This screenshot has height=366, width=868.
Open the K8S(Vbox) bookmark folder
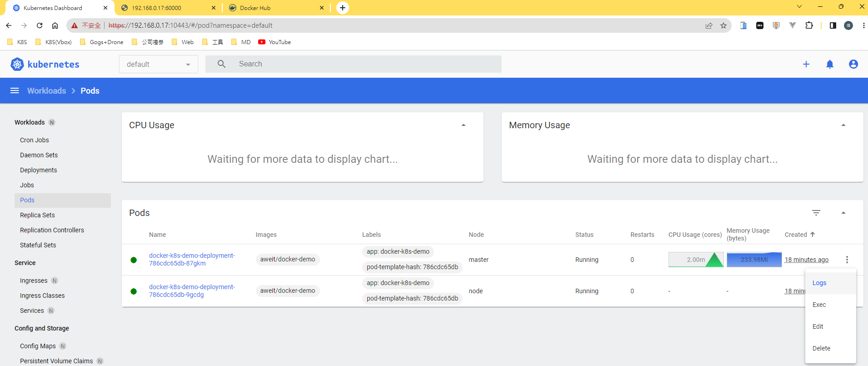click(53, 42)
